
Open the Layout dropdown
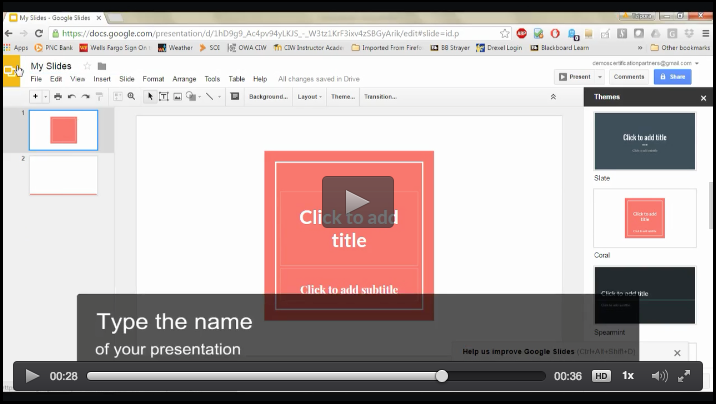click(x=310, y=96)
